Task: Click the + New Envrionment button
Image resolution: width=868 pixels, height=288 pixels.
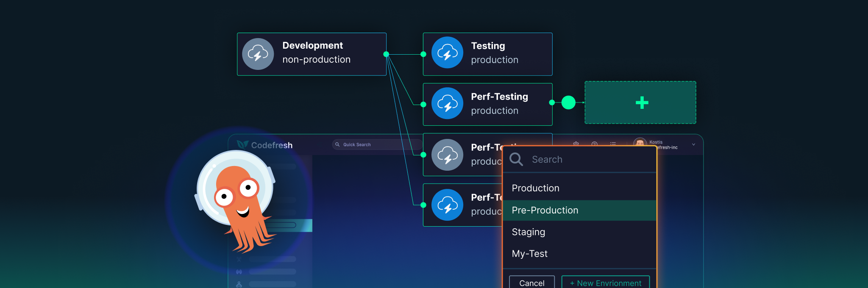Action: tap(606, 282)
